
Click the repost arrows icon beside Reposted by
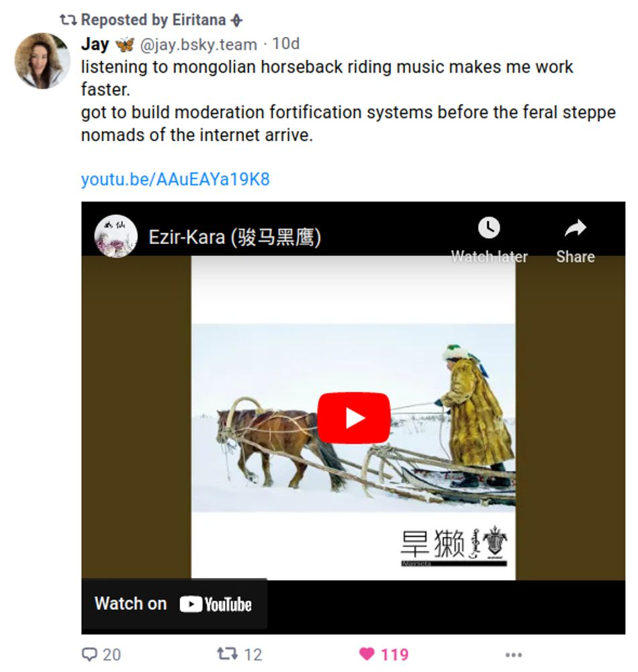point(68,19)
